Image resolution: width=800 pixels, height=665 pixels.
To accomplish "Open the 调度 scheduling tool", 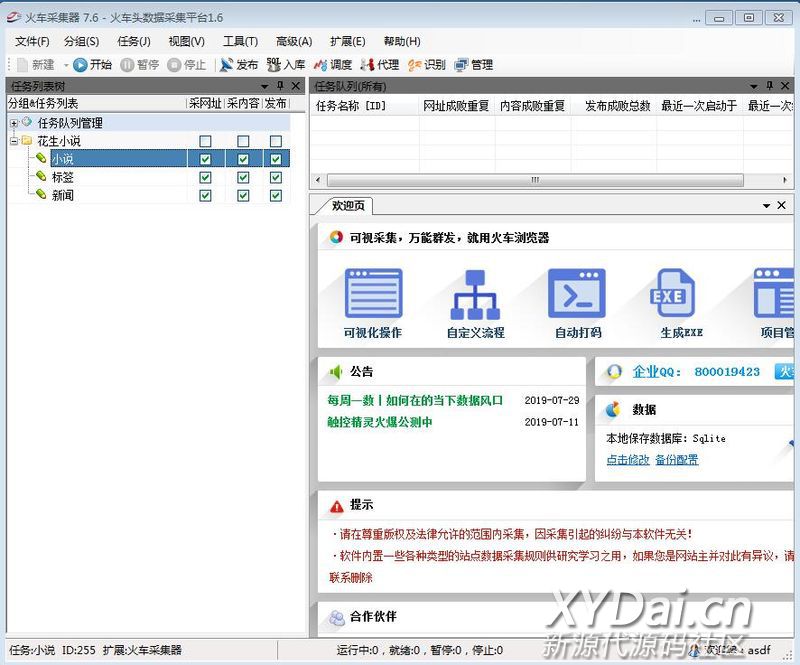I will coord(333,65).
